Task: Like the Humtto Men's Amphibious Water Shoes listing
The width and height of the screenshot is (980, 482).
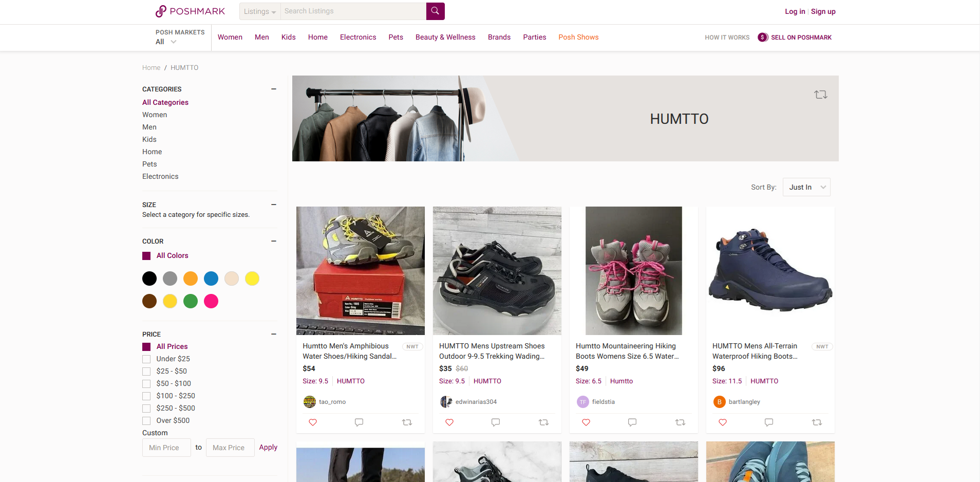Action: pos(313,422)
